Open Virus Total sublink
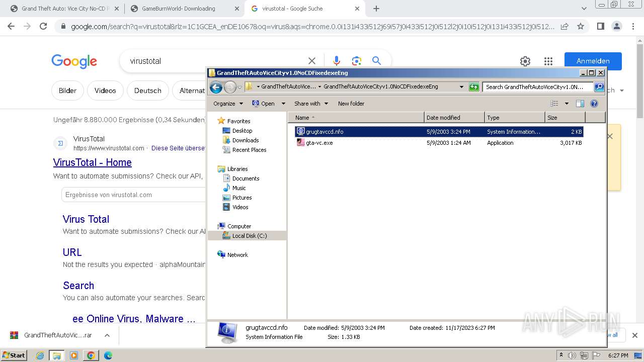 pos(86,219)
